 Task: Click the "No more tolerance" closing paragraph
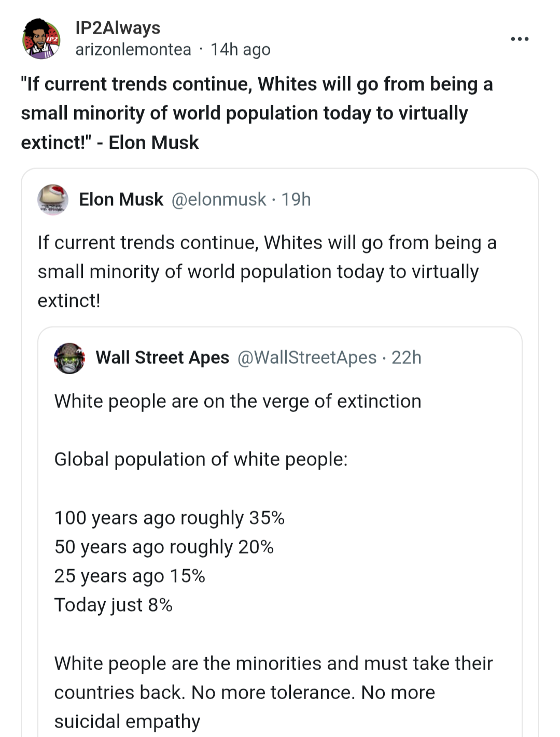(273, 692)
